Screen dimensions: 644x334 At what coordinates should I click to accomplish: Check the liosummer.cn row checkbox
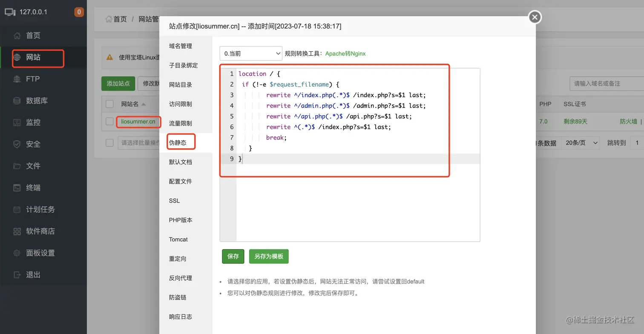click(109, 122)
